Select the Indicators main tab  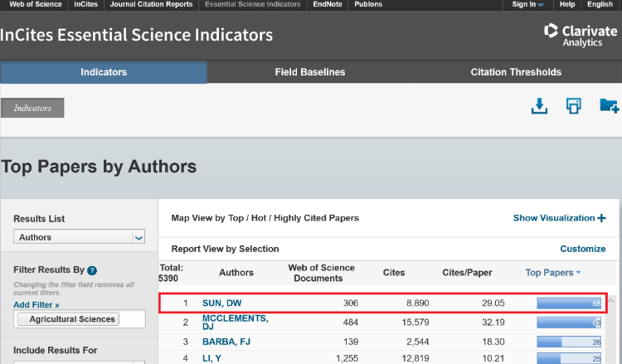104,72
